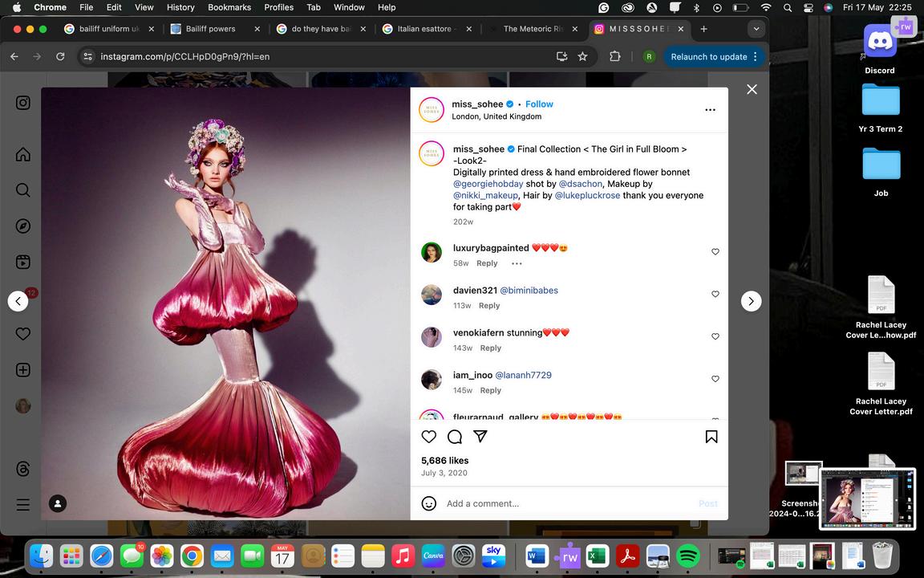Open London, United Kingdom location link
924x578 pixels.
point(496,116)
